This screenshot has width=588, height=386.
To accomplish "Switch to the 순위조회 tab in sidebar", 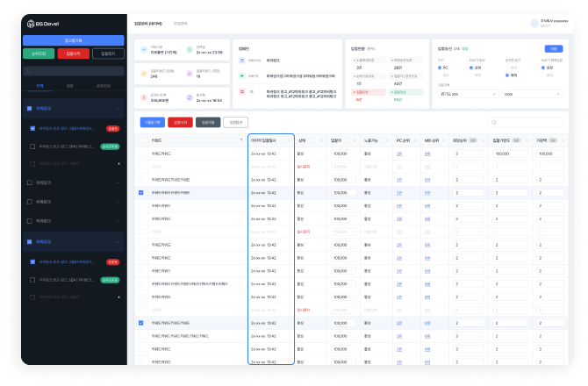I will point(104,86).
